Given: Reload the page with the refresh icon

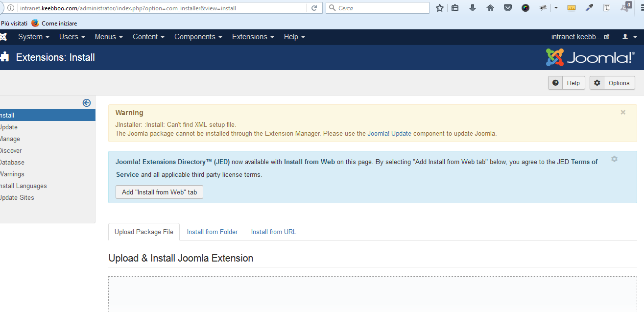Looking at the screenshot, I should (314, 8).
